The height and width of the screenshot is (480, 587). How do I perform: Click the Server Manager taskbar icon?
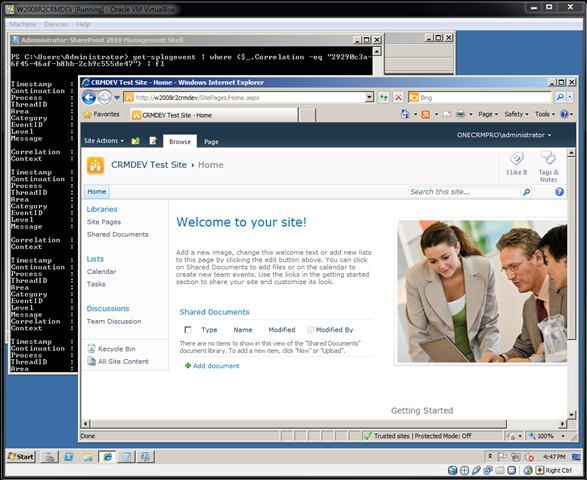coord(49,457)
